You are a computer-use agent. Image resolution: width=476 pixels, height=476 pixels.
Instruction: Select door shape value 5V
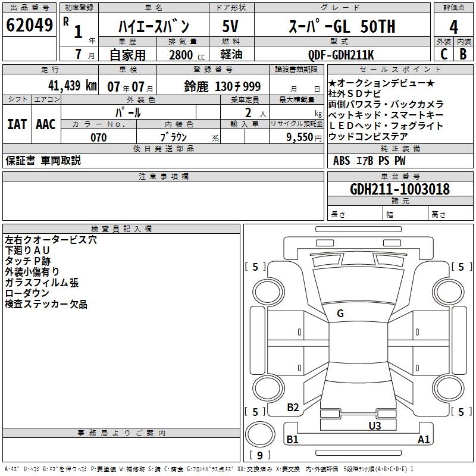(230, 26)
